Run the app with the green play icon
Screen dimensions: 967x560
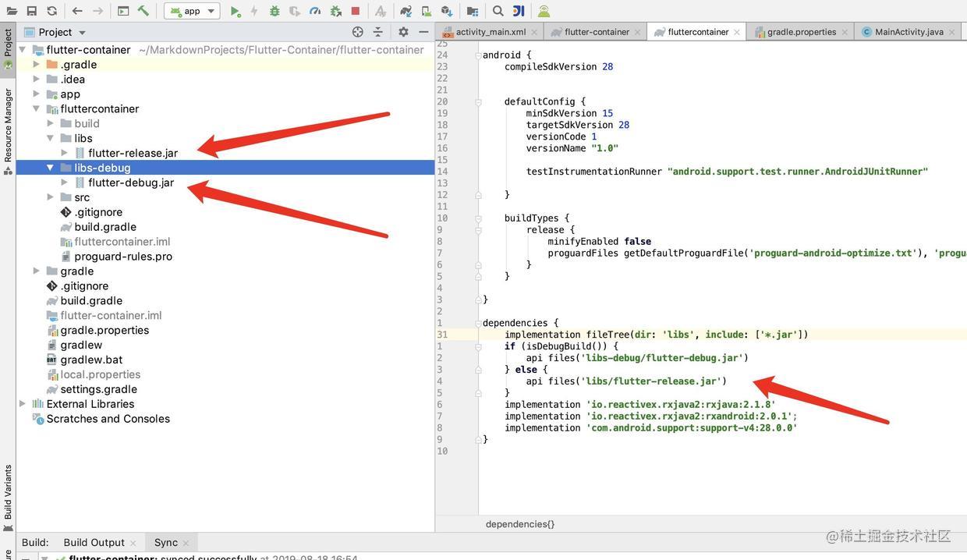coord(236,11)
